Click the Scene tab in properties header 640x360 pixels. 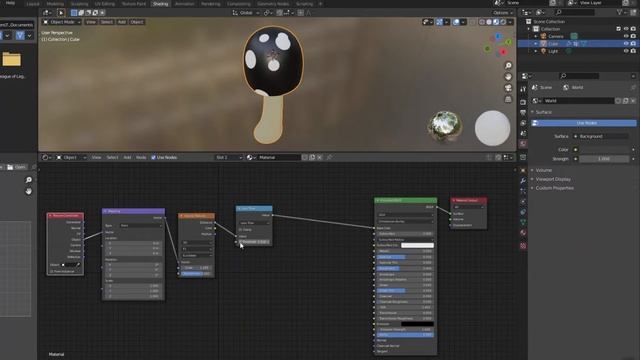pos(542,87)
